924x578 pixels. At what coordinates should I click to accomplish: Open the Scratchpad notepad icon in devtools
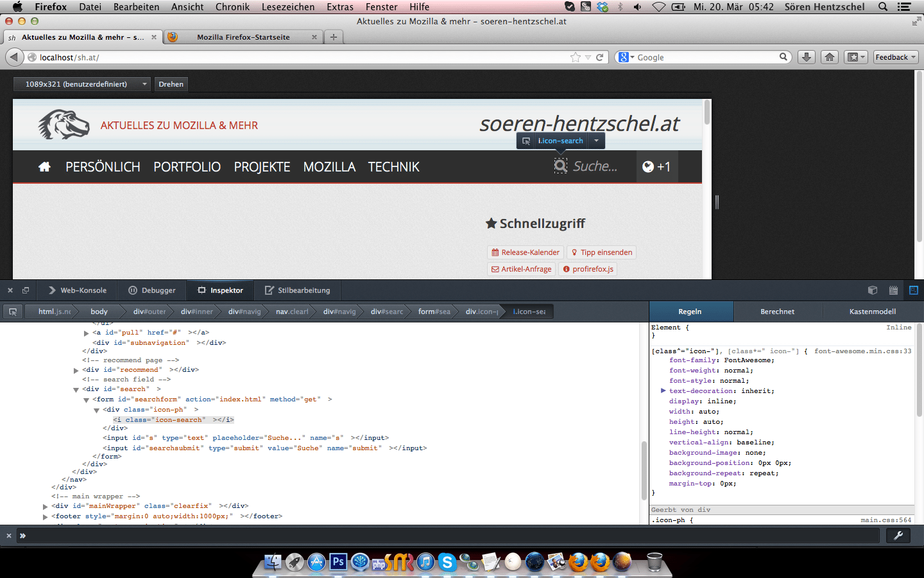tap(893, 290)
